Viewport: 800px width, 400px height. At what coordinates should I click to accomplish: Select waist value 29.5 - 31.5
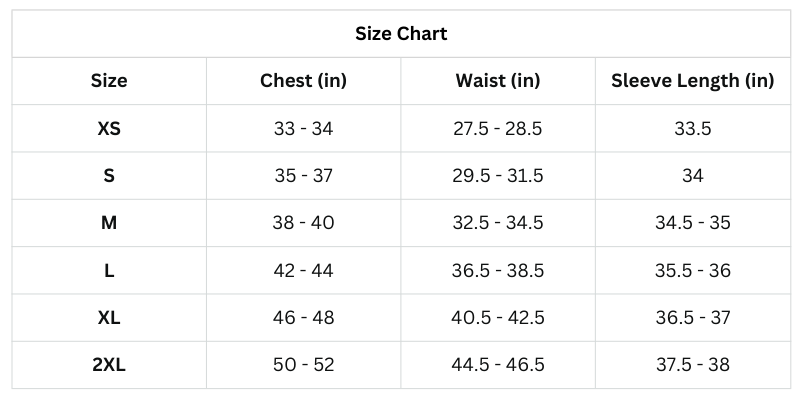(x=497, y=176)
